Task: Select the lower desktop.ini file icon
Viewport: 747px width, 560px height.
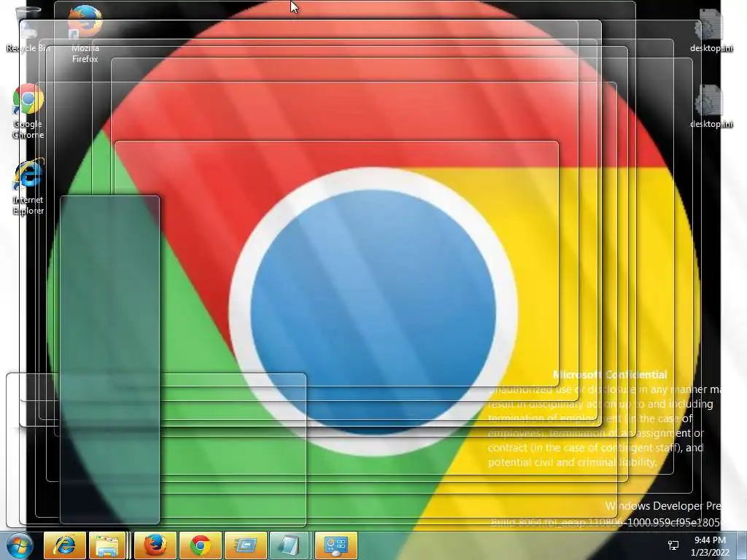Action: click(711, 106)
